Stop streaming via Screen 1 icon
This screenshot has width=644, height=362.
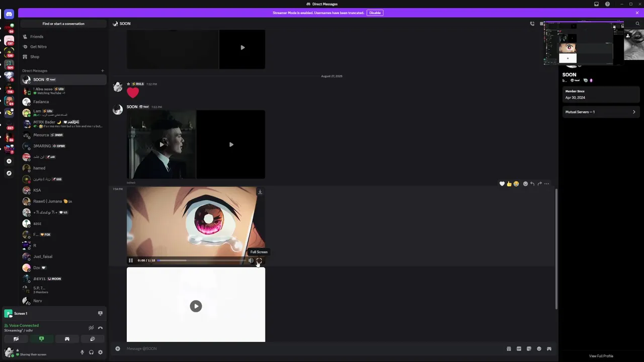[100, 313]
